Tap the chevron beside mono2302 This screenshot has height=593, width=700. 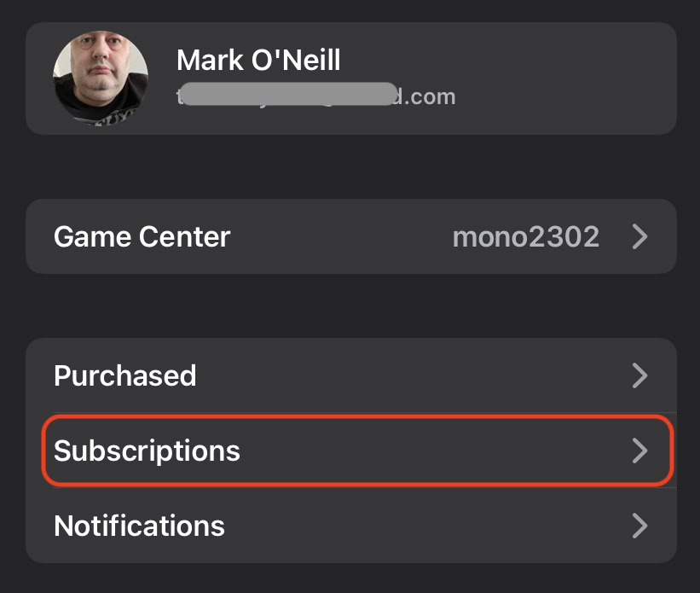coord(639,236)
